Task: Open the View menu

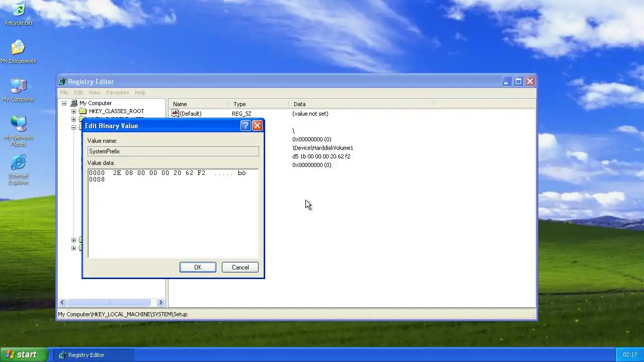Action: 95,93
